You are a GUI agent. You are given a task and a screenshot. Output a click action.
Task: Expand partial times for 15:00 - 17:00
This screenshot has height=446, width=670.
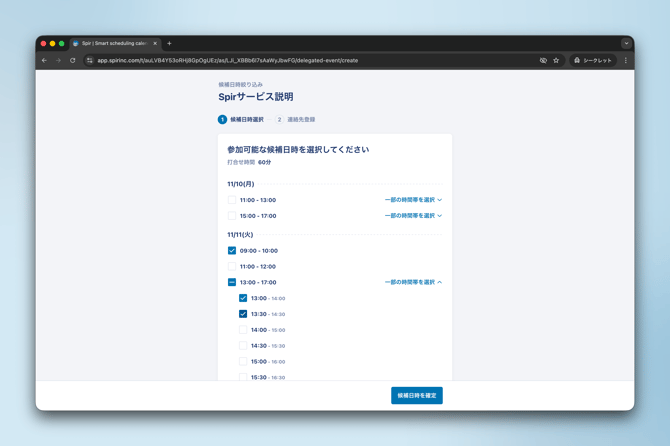coord(413,216)
